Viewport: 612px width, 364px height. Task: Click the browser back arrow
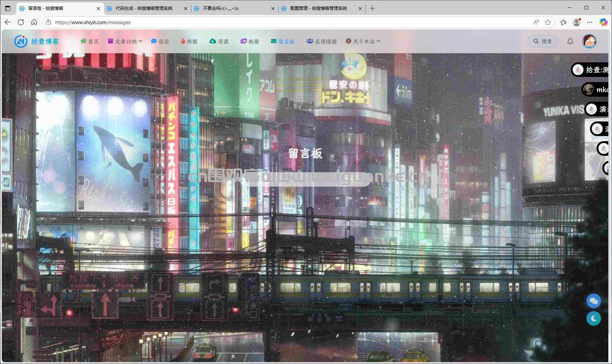point(8,22)
